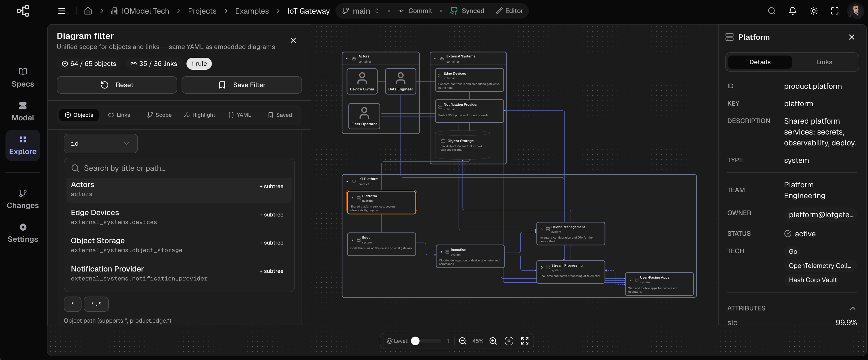868x360 pixels.
Task: Adjust the Level slider handle
Action: click(x=415, y=341)
